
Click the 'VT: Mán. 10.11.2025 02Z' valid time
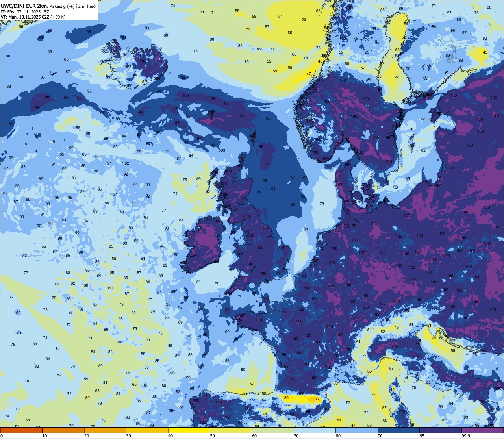(25, 17)
